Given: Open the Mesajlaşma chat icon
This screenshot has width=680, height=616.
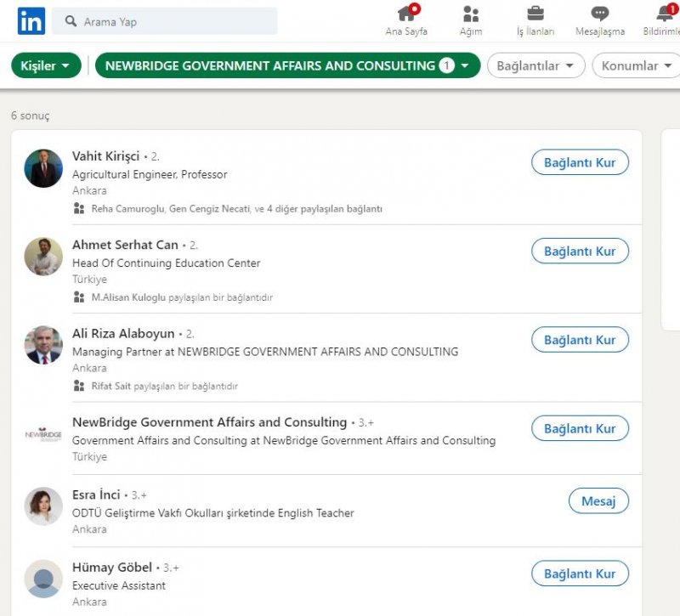Looking at the screenshot, I should (x=600, y=14).
